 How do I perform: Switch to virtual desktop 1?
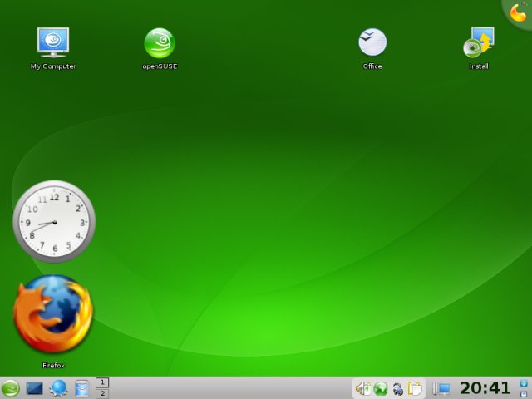point(102,382)
